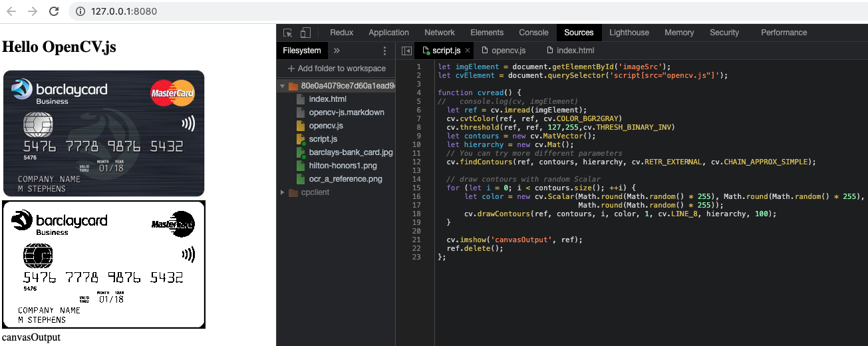The height and width of the screenshot is (346, 868).
Task: Open the Lighthouse tab
Action: pos(629,33)
